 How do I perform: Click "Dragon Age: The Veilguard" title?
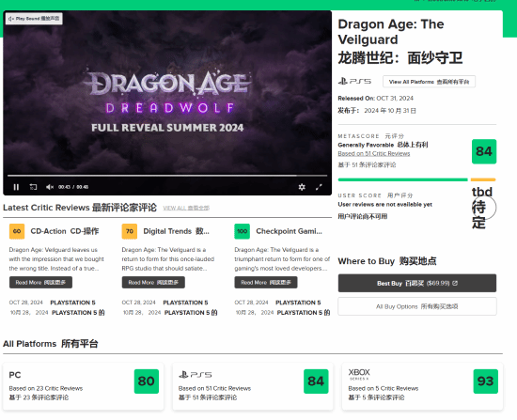point(391,32)
